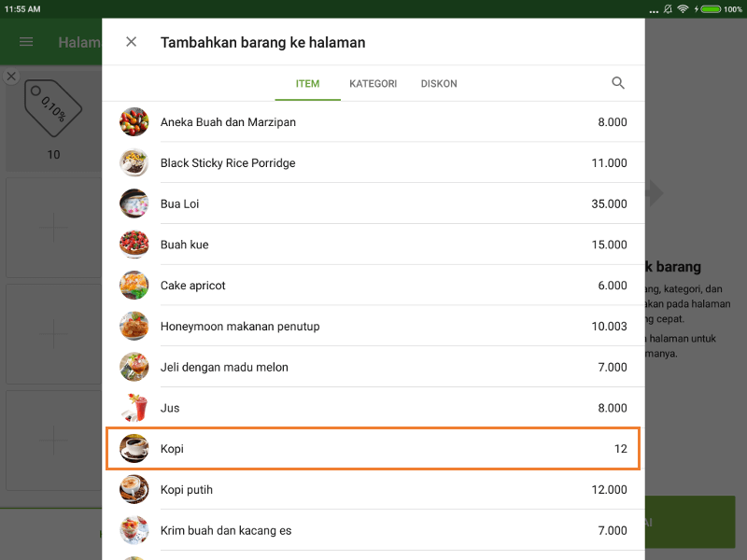Remove the 0.10% discount tile
This screenshot has width=747, height=560.
coord(10,77)
